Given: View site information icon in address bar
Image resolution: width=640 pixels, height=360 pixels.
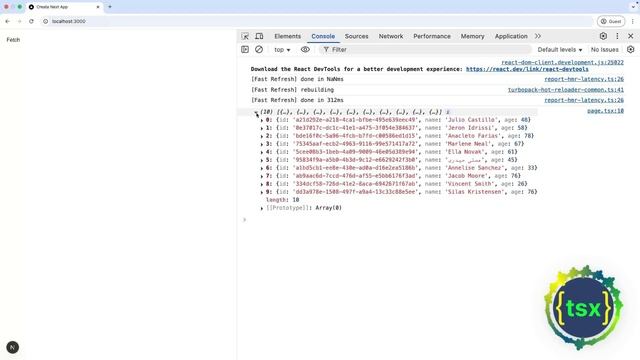Looking at the screenshot, I should pos(45,21).
